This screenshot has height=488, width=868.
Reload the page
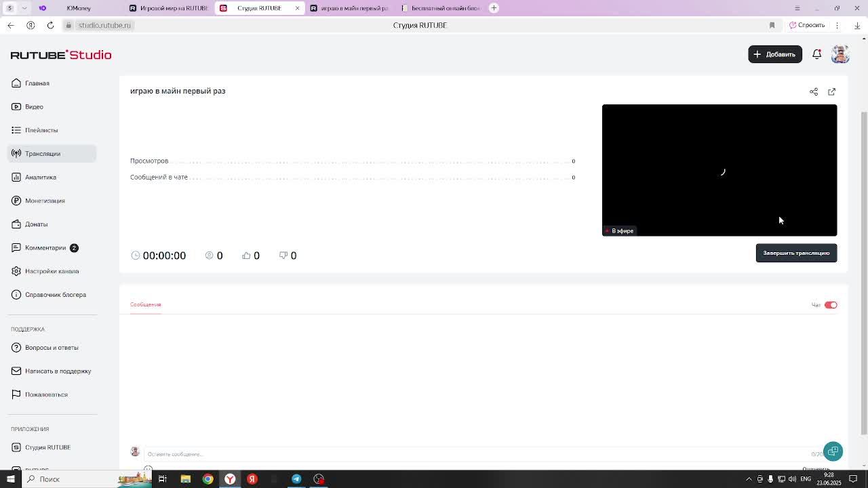click(50, 25)
